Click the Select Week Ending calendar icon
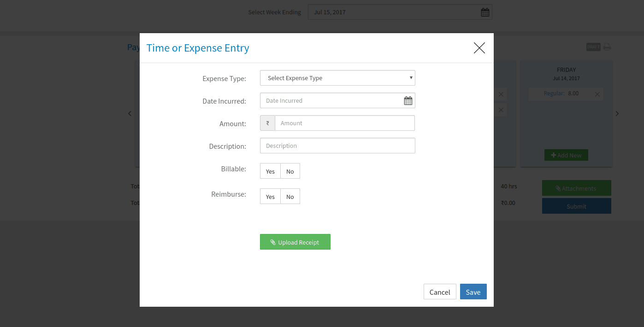This screenshot has width=644, height=327. tap(485, 12)
